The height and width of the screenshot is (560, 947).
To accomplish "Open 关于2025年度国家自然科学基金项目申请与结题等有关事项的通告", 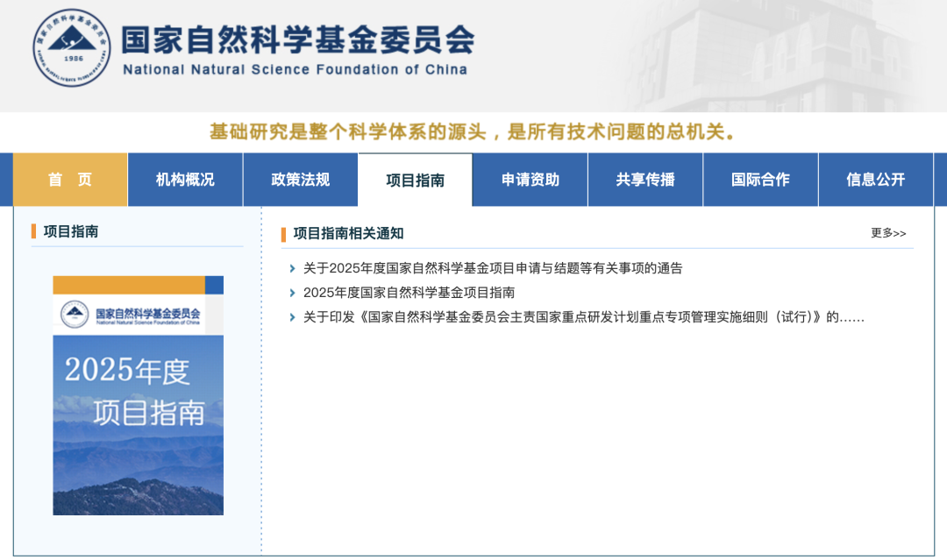I will pos(493,268).
